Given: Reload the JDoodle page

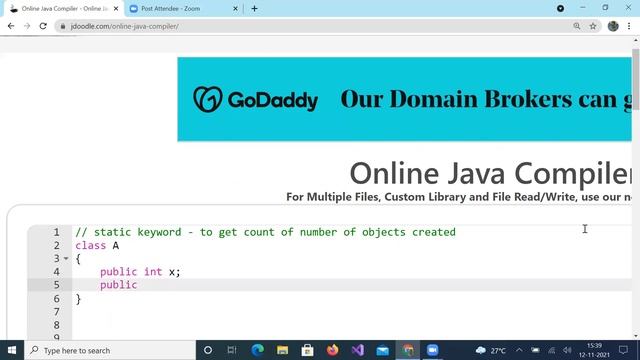Looking at the screenshot, I should [x=43, y=26].
